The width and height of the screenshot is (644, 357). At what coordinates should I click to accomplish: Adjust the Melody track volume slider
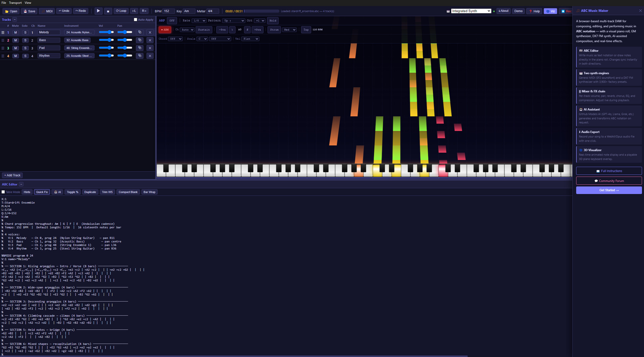106,32
